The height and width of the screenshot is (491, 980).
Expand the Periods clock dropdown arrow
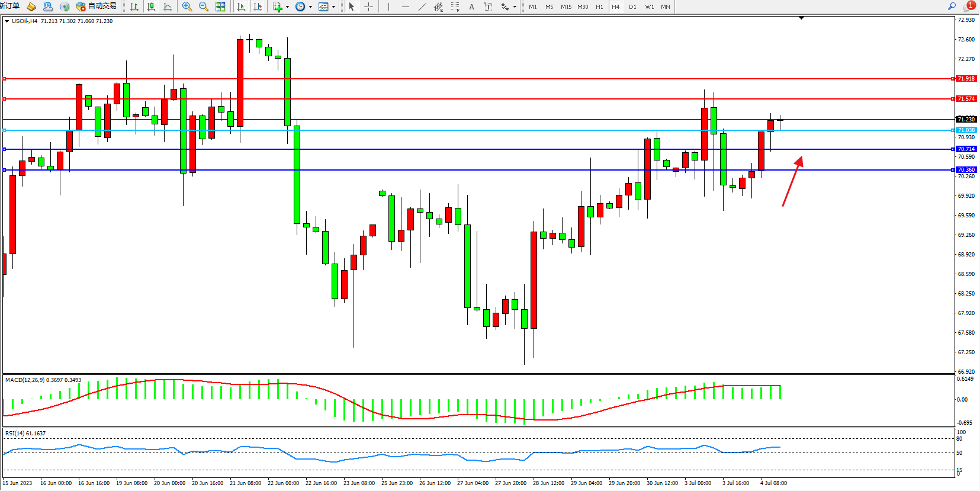310,7
